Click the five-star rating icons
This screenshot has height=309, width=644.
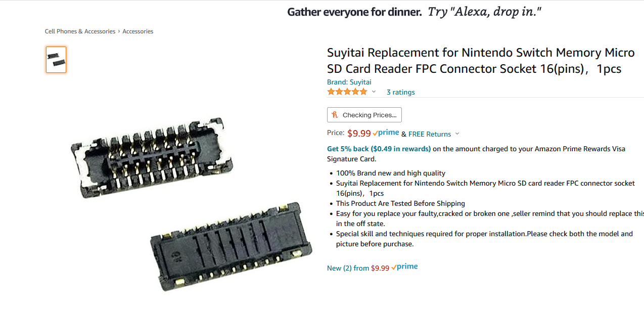[347, 92]
